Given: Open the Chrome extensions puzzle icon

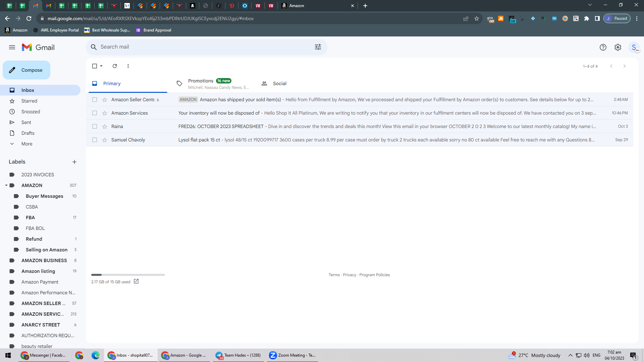Looking at the screenshot, I should point(587,18).
